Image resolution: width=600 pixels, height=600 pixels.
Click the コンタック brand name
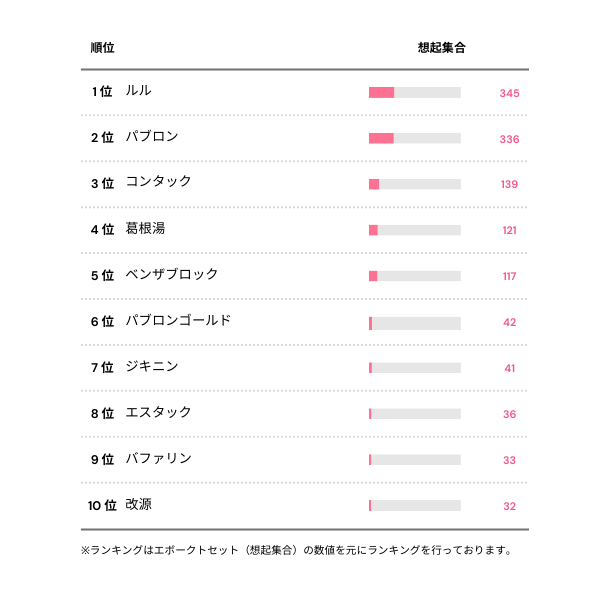click(158, 183)
